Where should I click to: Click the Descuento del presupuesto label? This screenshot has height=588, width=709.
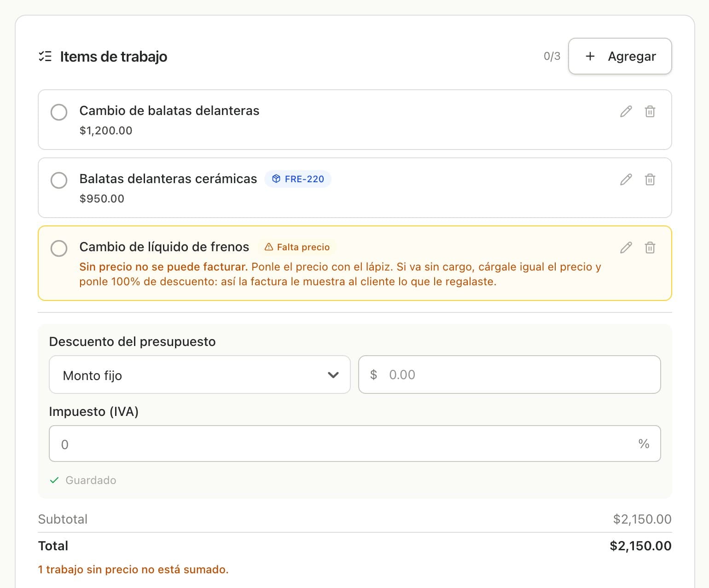click(x=132, y=341)
